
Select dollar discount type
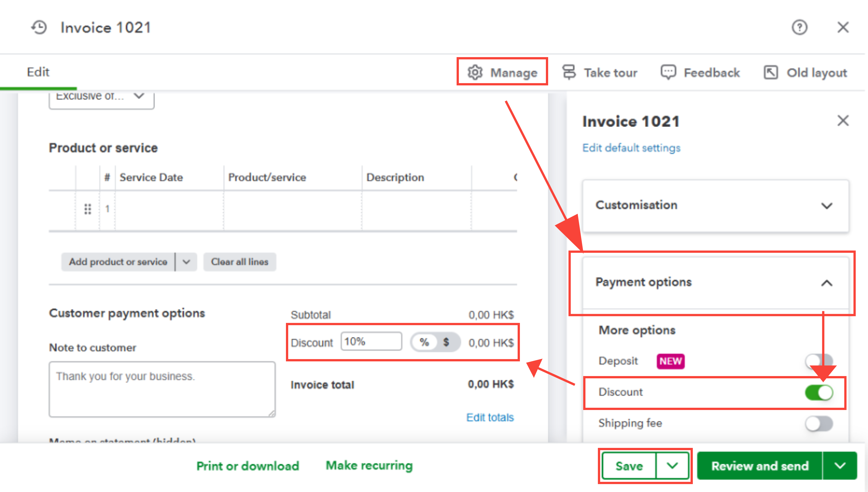click(446, 342)
